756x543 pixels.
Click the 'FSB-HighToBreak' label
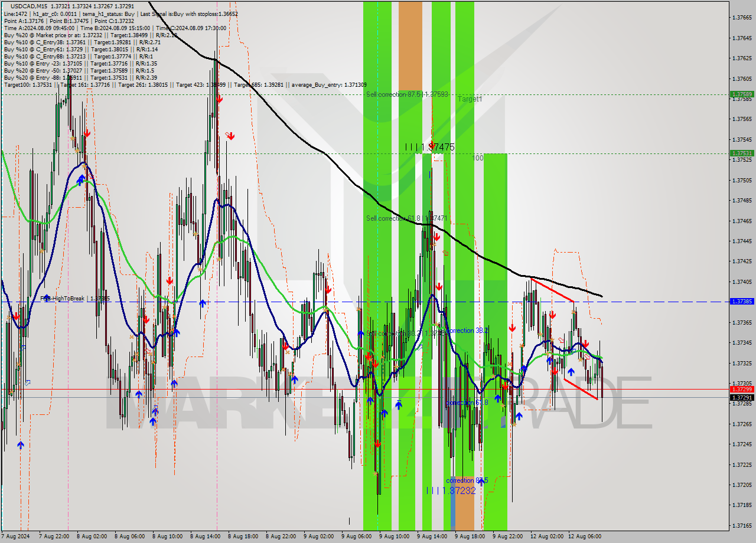coord(76,299)
